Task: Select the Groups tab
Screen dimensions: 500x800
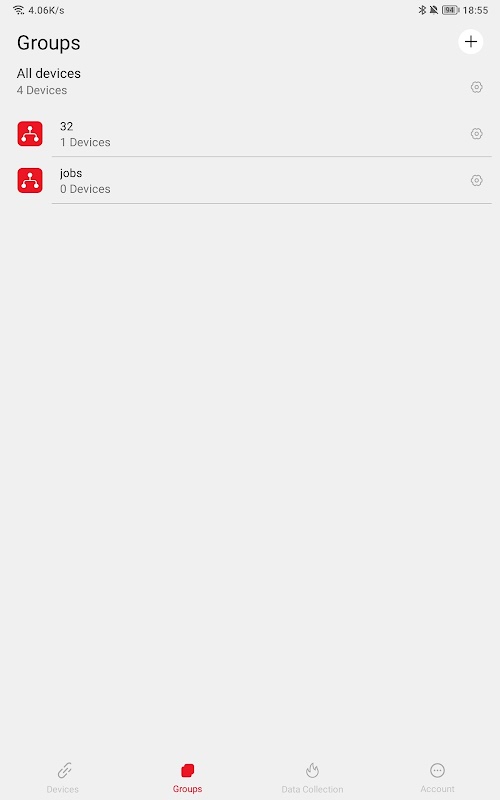Action: (x=187, y=778)
